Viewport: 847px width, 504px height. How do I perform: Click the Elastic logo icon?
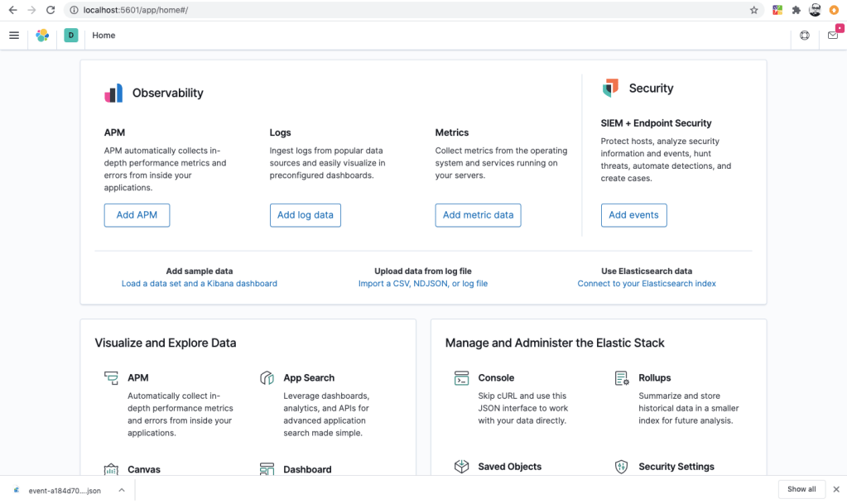click(x=42, y=36)
